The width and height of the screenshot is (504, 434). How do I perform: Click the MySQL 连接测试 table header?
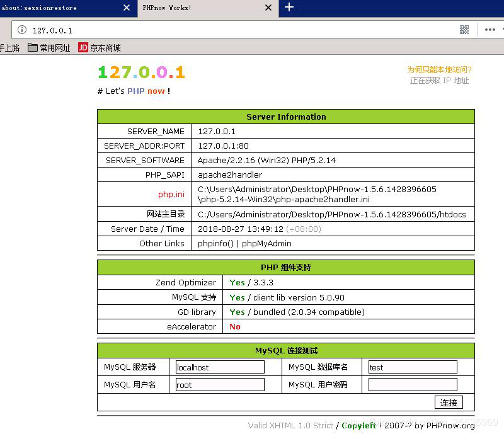(286, 350)
